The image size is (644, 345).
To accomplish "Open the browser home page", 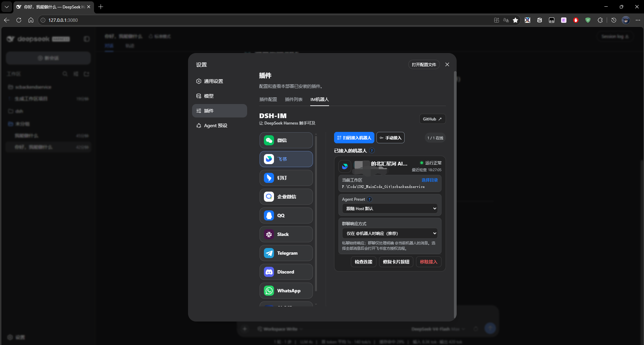I will point(31,20).
